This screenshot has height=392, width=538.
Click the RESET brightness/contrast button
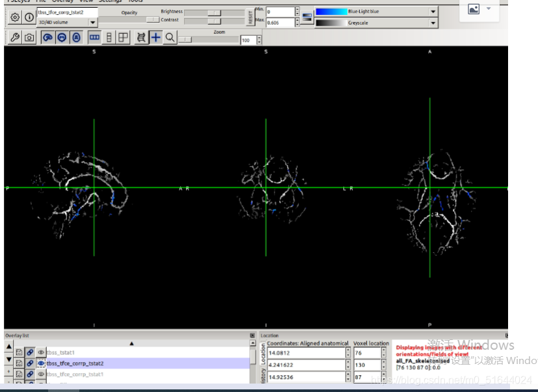250,17
